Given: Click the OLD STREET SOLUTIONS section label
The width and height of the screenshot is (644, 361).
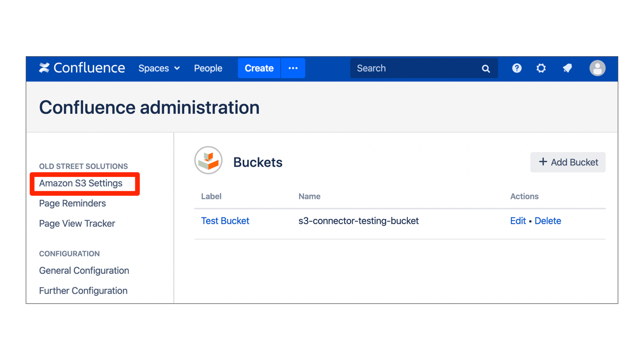Looking at the screenshot, I should tap(83, 166).
